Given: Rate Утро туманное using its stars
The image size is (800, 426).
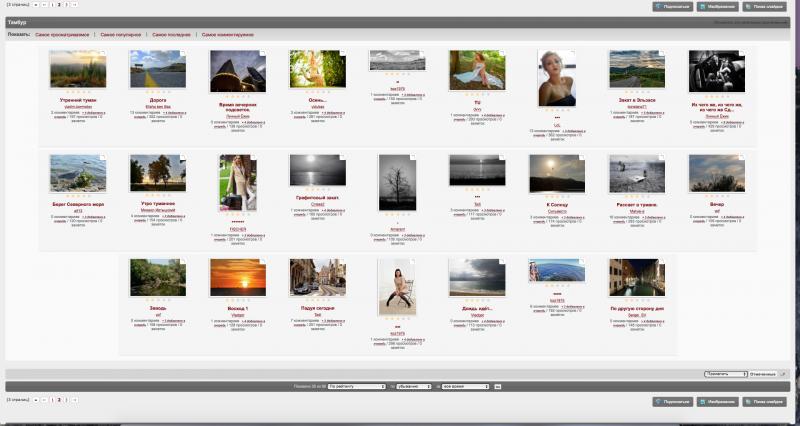Looking at the screenshot, I should point(158,196).
